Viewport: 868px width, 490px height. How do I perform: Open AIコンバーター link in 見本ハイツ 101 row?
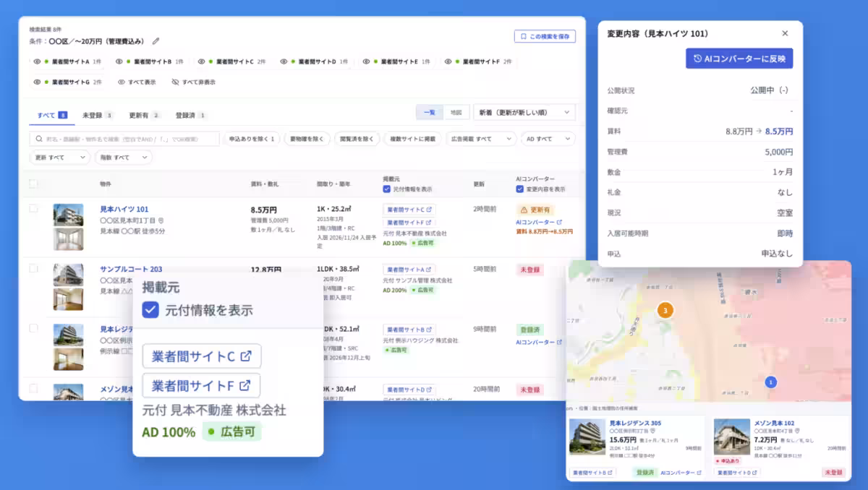539,223
